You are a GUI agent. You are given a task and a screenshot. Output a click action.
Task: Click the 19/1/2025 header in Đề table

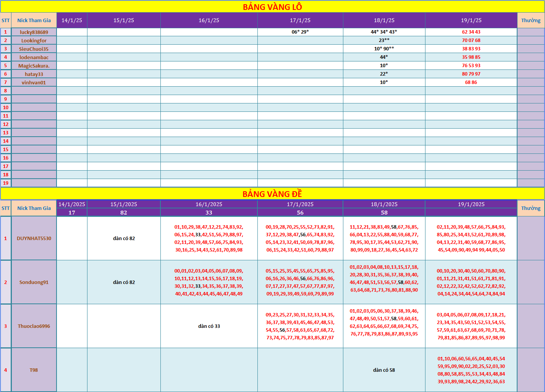[x=471, y=204]
